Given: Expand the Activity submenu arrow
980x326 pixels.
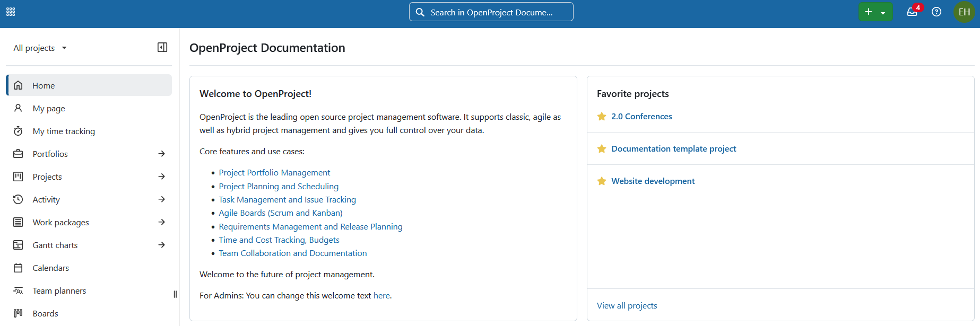Looking at the screenshot, I should 162,199.
